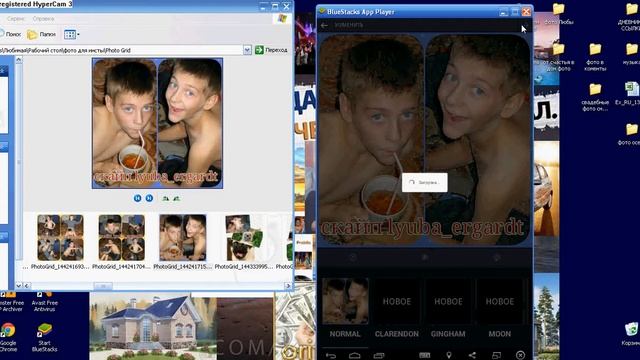Rotate image clockwise in Explorer filmstrip
The image size is (640, 360).
(165, 198)
